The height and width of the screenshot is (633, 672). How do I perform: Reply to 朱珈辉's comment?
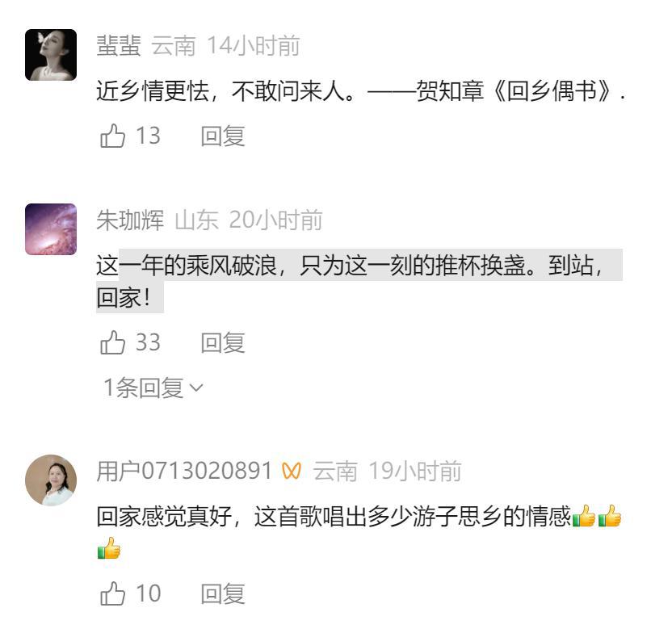point(223,342)
